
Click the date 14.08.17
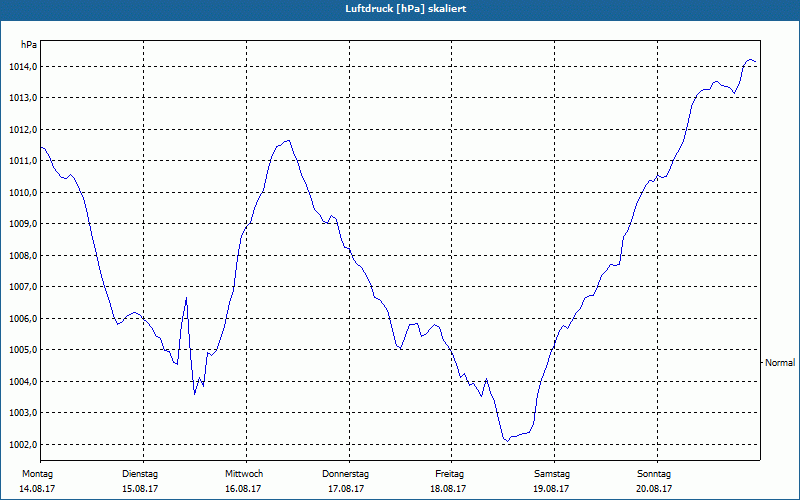[37, 489]
